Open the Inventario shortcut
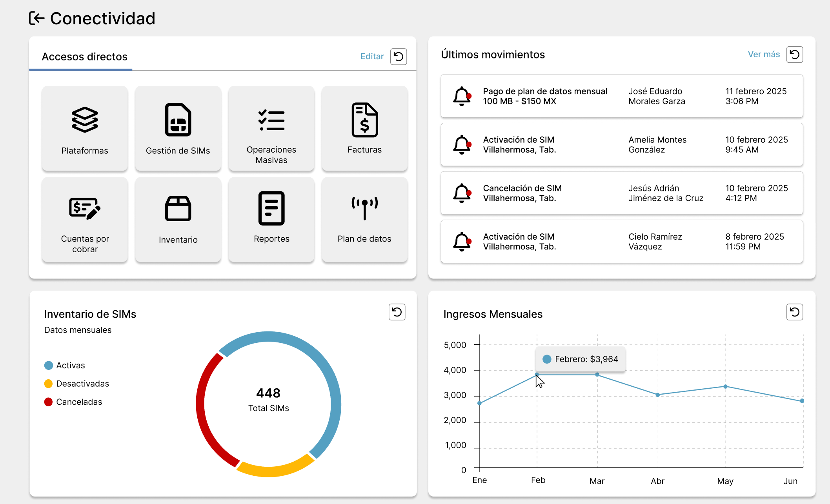Image resolution: width=830 pixels, height=504 pixels. (178, 220)
